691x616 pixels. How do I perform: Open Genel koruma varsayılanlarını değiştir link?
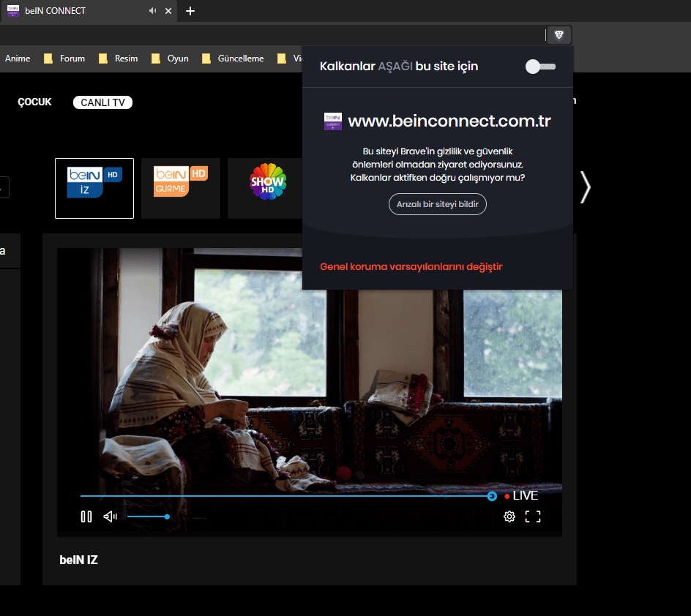(411, 267)
